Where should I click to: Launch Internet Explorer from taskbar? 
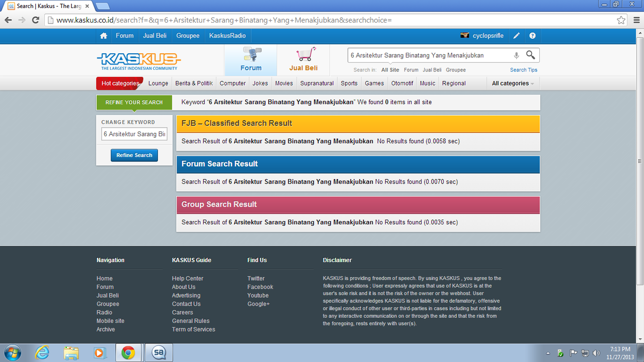click(x=42, y=353)
